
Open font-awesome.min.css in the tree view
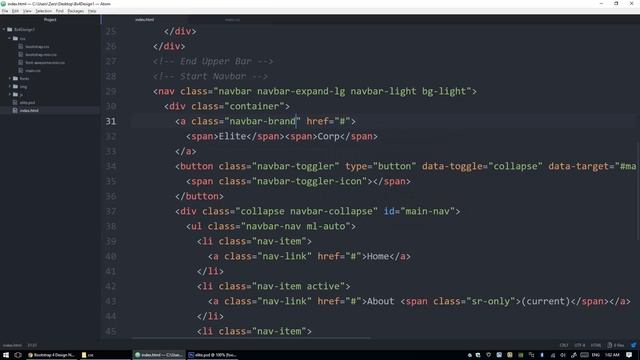click(x=45, y=62)
